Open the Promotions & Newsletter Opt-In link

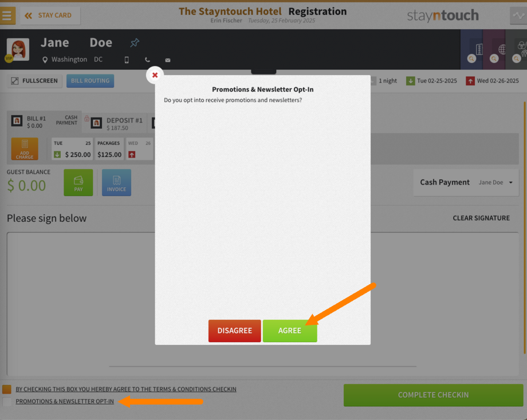[x=65, y=401]
